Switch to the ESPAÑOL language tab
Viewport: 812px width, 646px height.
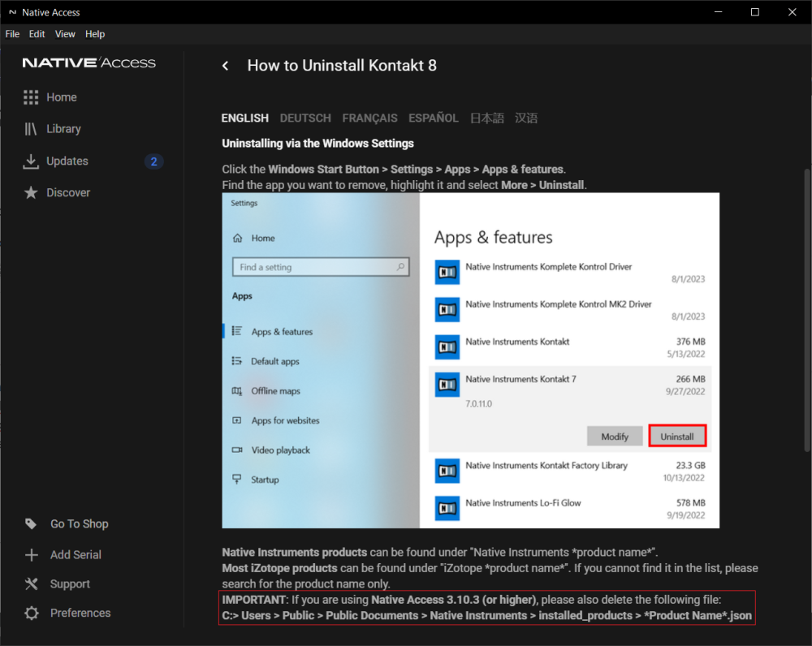[434, 118]
